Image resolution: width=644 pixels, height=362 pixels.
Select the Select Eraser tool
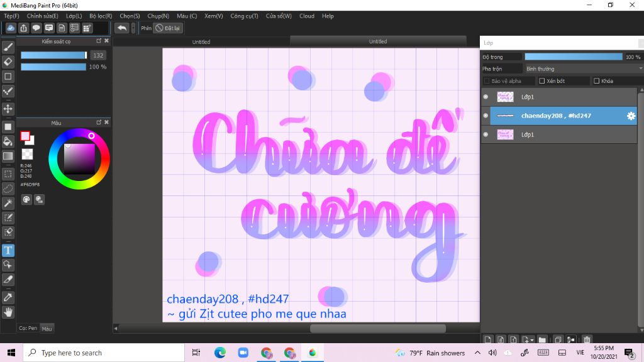pyautogui.click(x=8, y=233)
